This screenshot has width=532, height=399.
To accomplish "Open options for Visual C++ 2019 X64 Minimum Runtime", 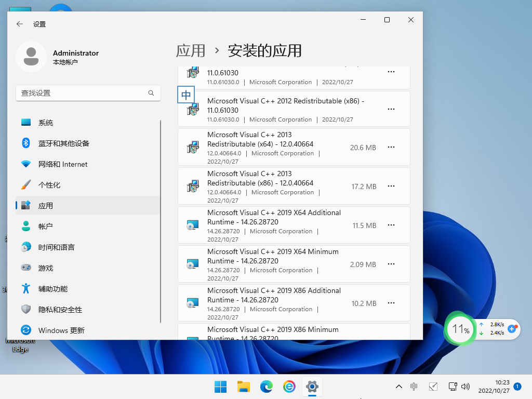I will pos(391,264).
